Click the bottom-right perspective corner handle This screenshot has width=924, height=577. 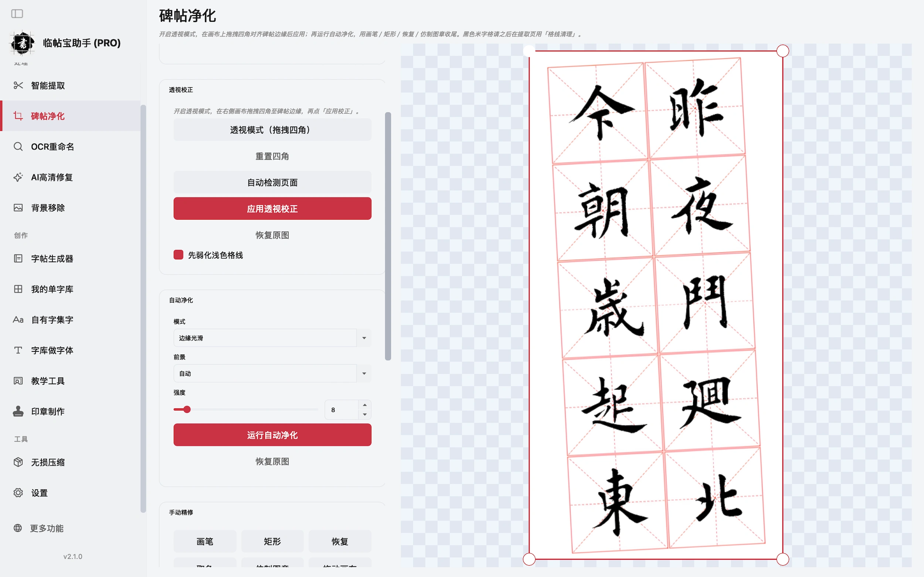pos(782,559)
